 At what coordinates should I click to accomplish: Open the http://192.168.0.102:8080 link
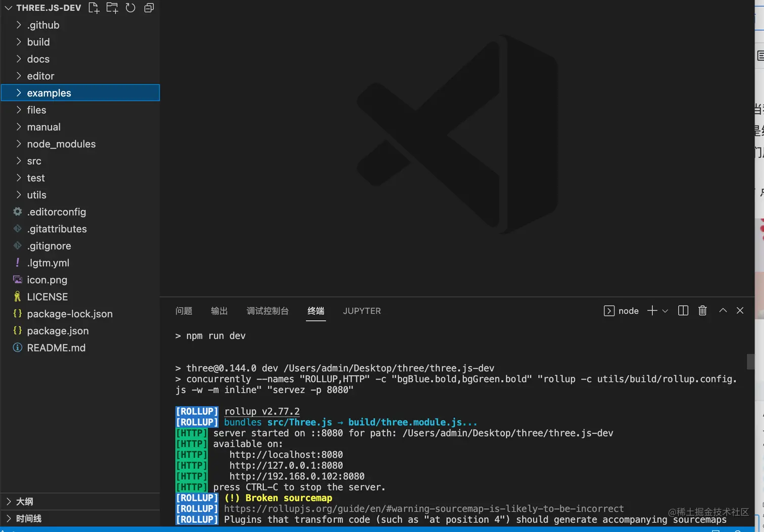click(x=297, y=476)
